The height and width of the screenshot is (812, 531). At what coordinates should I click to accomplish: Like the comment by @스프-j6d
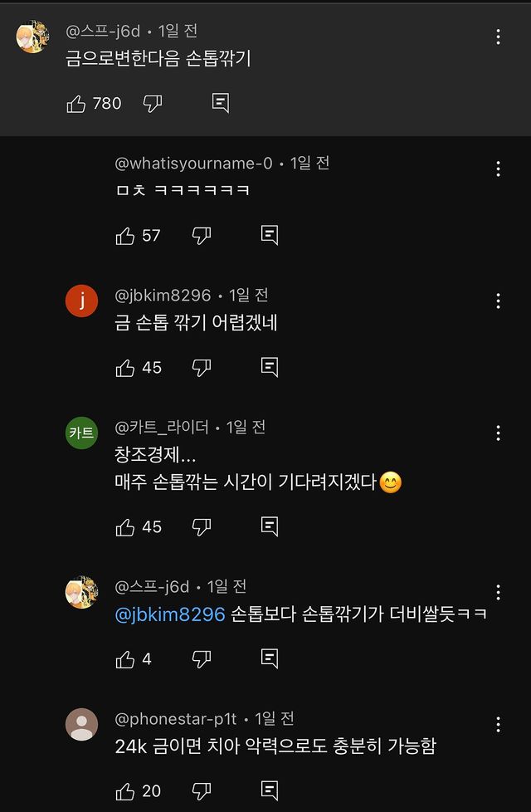(79, 104)
